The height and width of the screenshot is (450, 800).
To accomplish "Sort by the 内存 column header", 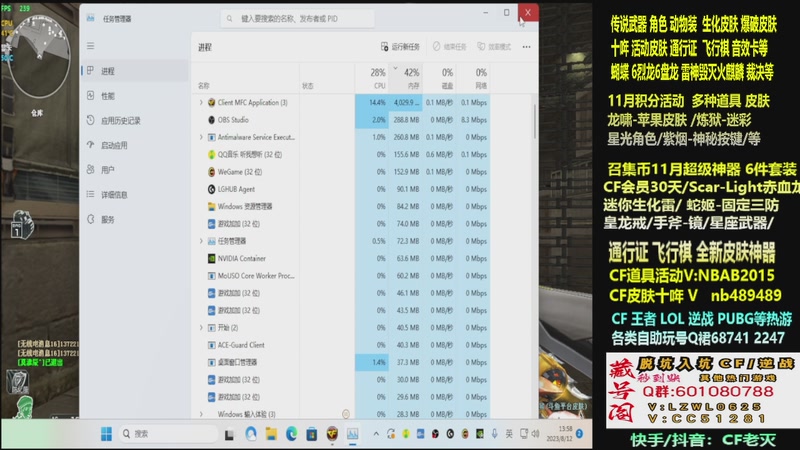I will click(406, 78).
